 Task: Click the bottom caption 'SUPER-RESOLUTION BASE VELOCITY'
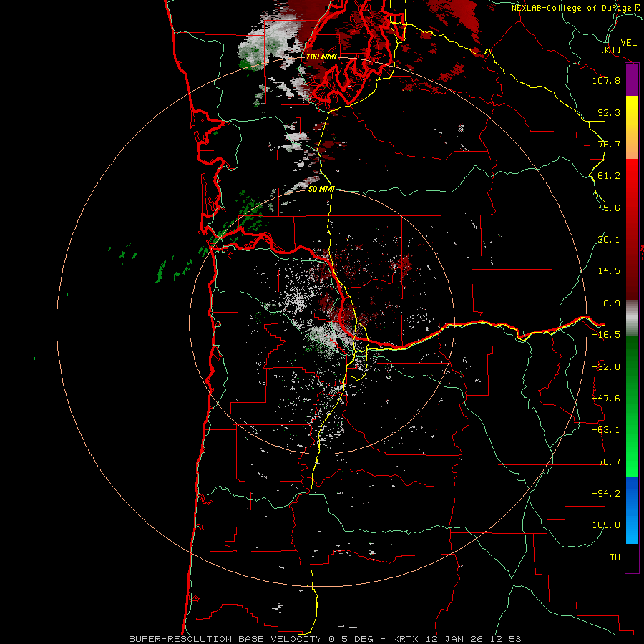tap(227, 639)
